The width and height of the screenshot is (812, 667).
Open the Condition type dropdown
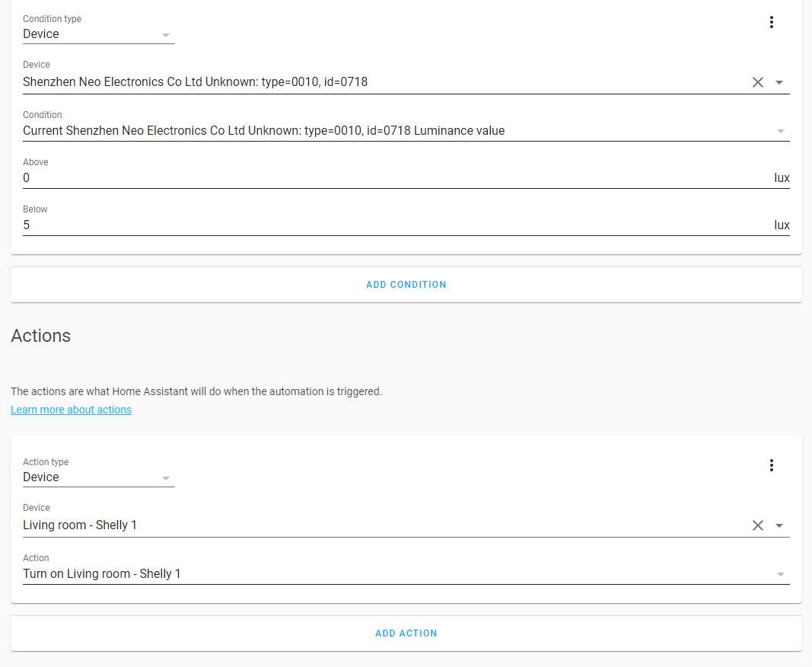pyautogui.click(x=98, y=34)
